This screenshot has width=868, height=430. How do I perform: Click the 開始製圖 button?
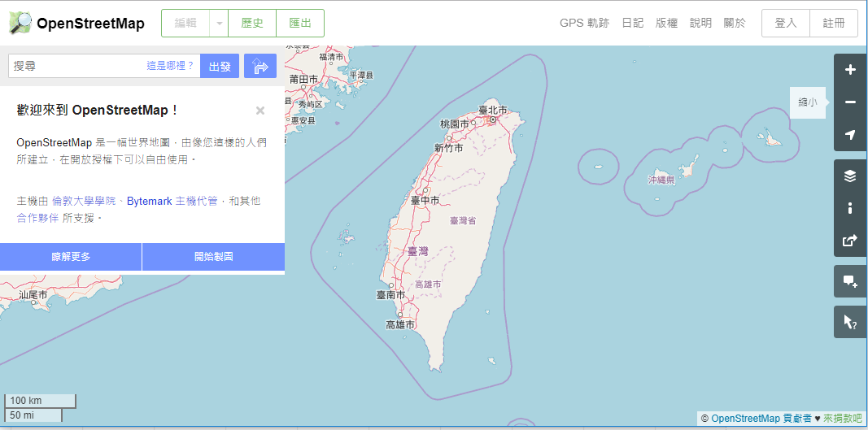[214, 257]
